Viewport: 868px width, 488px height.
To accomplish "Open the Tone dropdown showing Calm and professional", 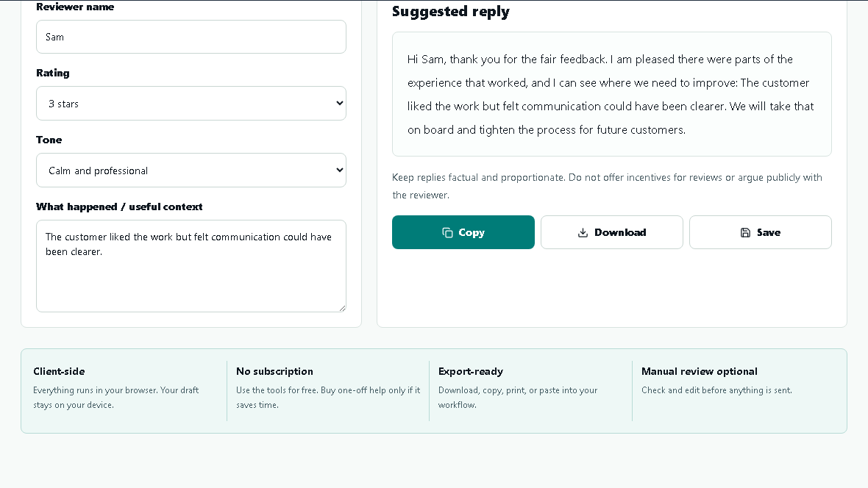I will pyautogui.click(x=191, y=171).
